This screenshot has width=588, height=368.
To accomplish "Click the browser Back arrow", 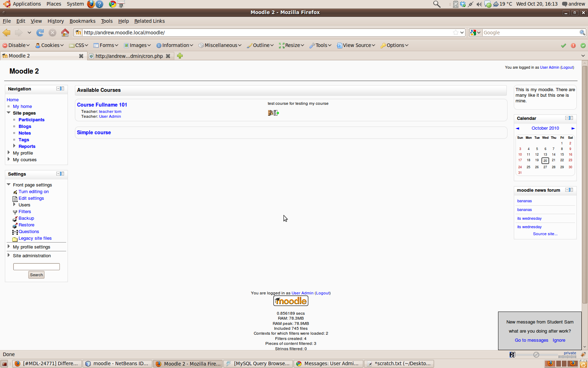I will 6,33.
